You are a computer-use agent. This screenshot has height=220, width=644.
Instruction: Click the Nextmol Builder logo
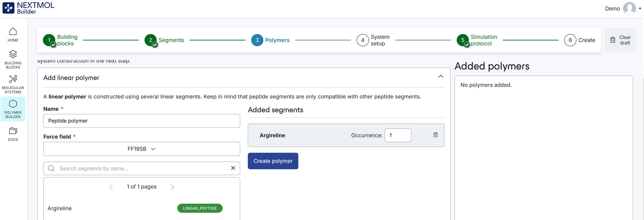pos(28,8)
